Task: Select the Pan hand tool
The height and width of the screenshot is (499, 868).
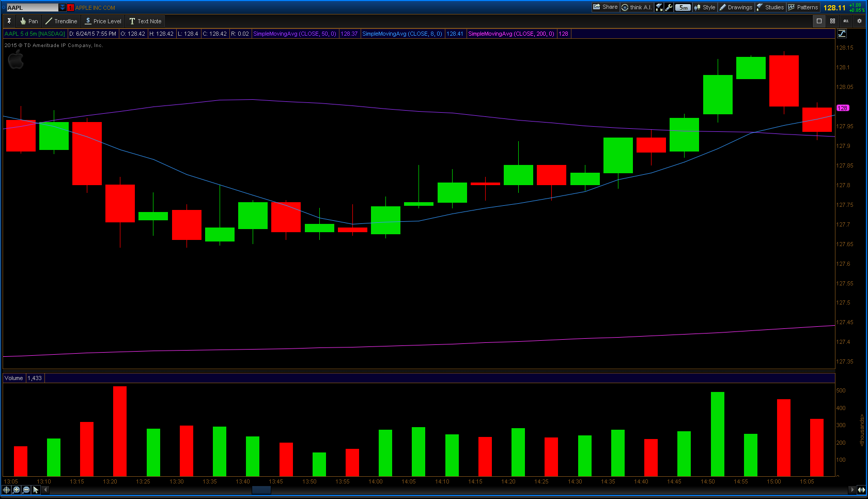Action: (x=29, y=21)
